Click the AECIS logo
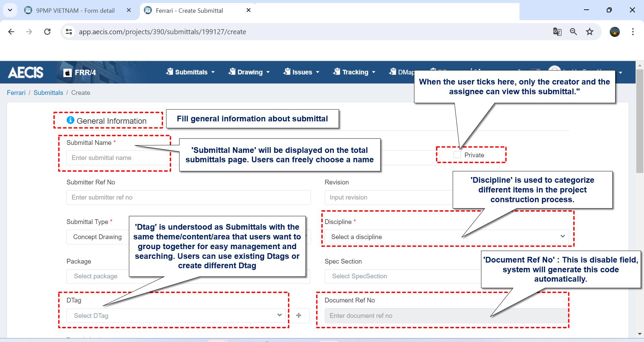The width and height of the screenshot is (644, 342). (x=25, y=72)
